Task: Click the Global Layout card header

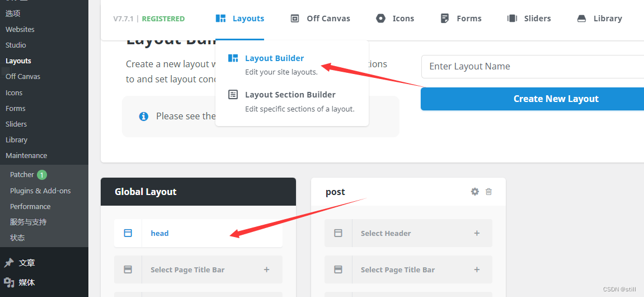Action: click(x=198, y=192)
